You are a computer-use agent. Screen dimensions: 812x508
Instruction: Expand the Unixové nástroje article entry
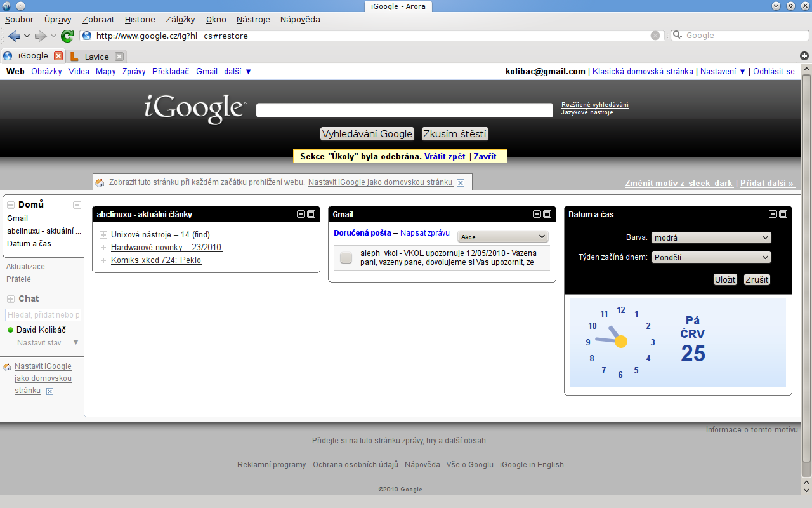tap(103, 235)
